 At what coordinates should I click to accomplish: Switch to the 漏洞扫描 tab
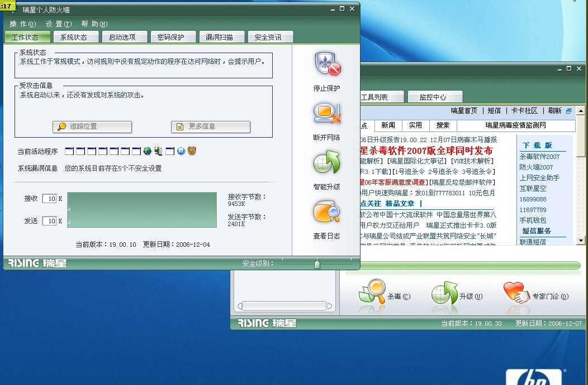[x=222, y=37]
